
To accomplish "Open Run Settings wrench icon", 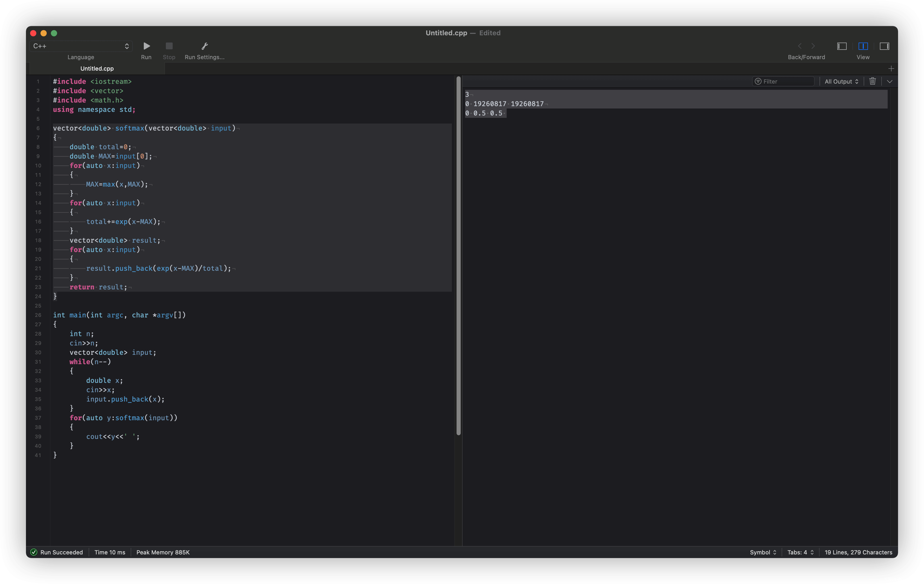I will coord(205,46).
